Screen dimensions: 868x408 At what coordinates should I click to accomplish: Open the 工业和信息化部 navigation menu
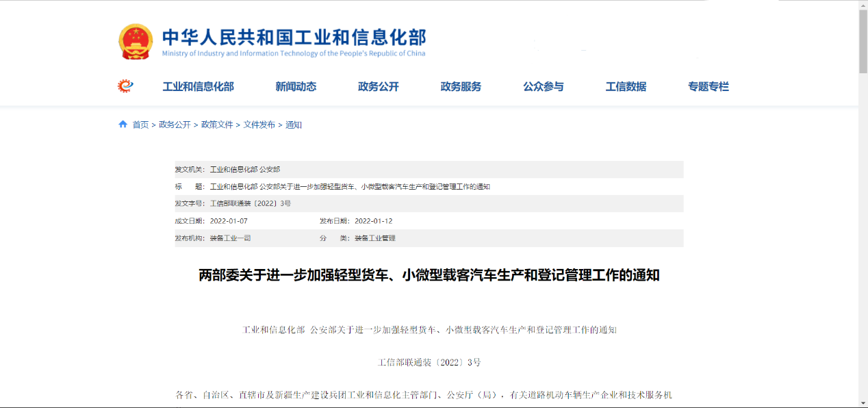click(199, 86)
